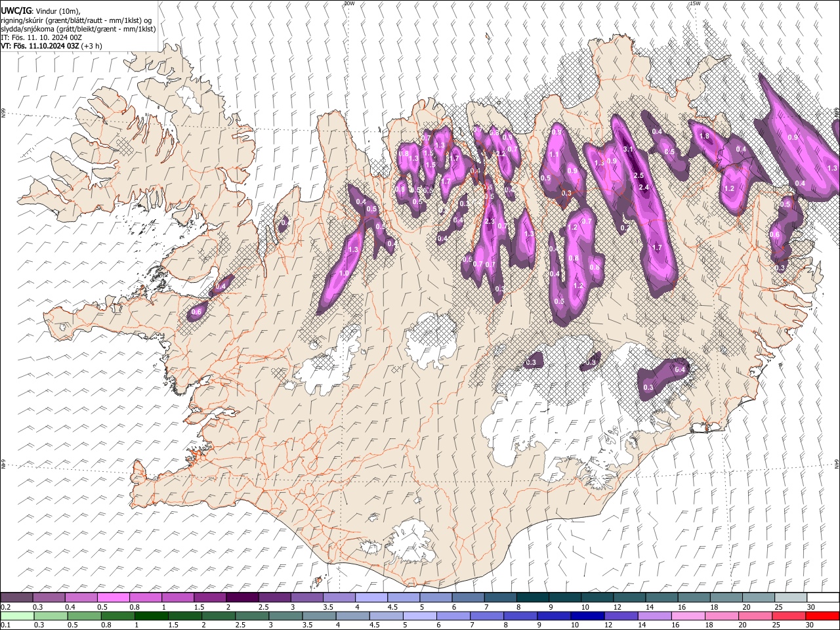Pick the darkest purple 2 snow legend swatch
This screenshot has width=840, height=630.
(242, 597)
